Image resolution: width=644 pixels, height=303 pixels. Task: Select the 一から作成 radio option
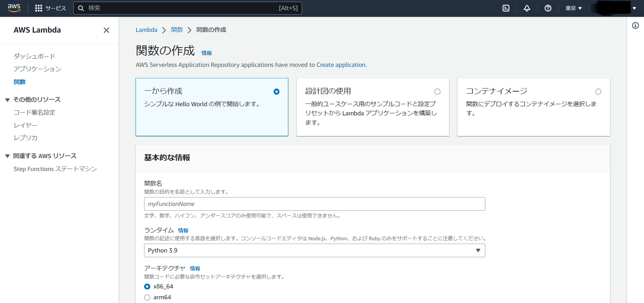click(276, 91)
